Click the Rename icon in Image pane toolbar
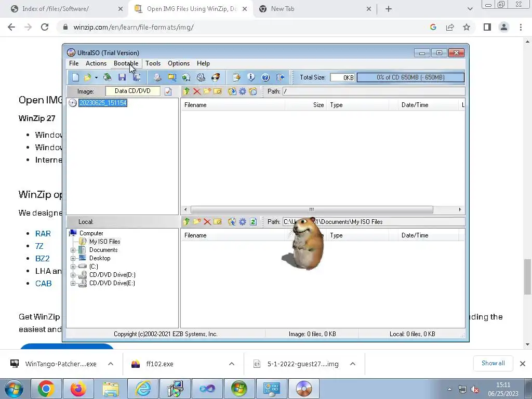 point(218,91)
